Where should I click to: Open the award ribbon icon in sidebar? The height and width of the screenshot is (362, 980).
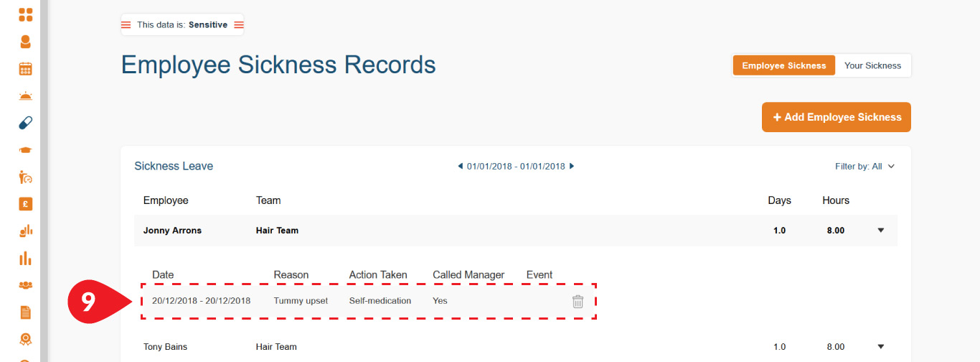pos(25,338)
